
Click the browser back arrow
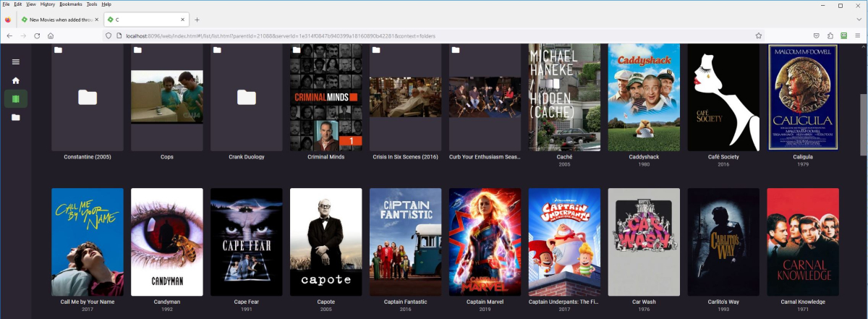pyautogui.click(x=9, y=35)
